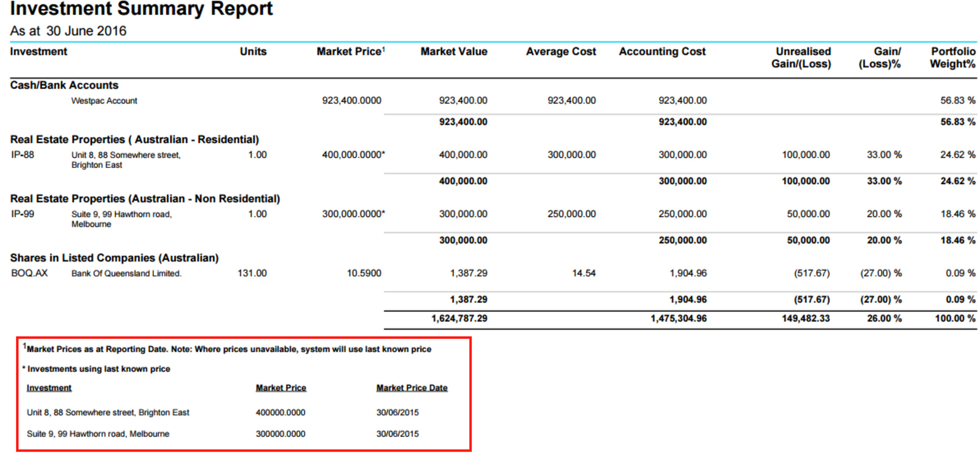Click underlined Market Price Date footnote header

[x=411, y=388]
